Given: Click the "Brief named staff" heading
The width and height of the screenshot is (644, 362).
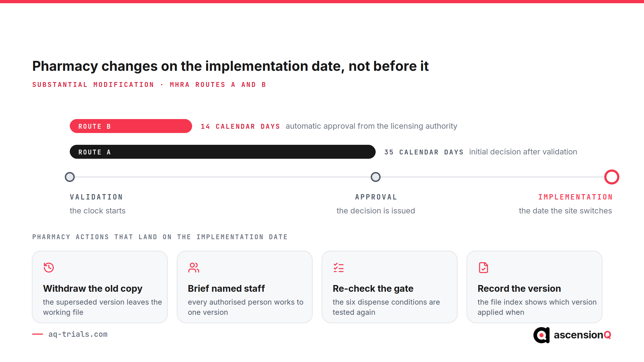Looking at the screenshot, I should 226,289.
